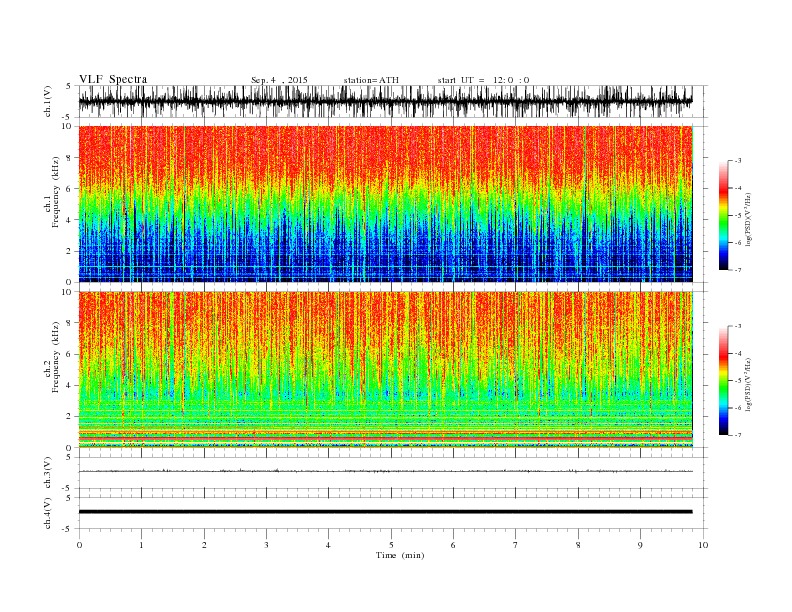Click the "ch.4(V)" axis label
This screenshot has width=792, height=612.
coord(48,513)
